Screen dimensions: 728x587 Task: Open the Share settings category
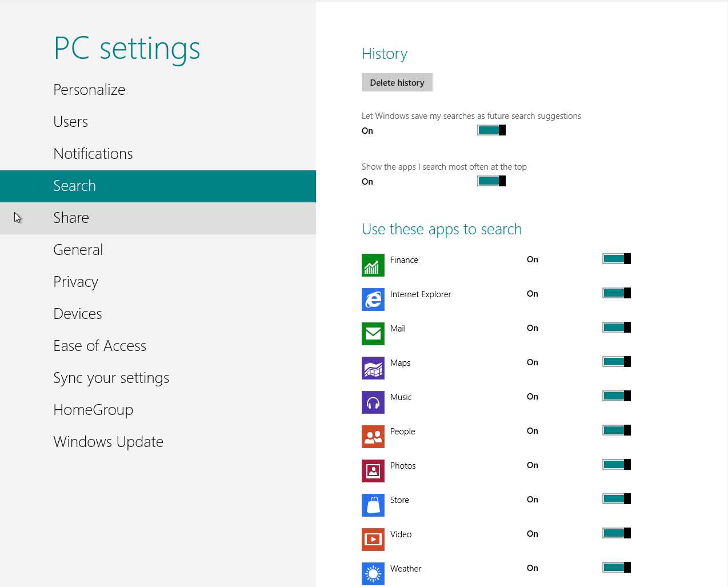coord(158,218)
